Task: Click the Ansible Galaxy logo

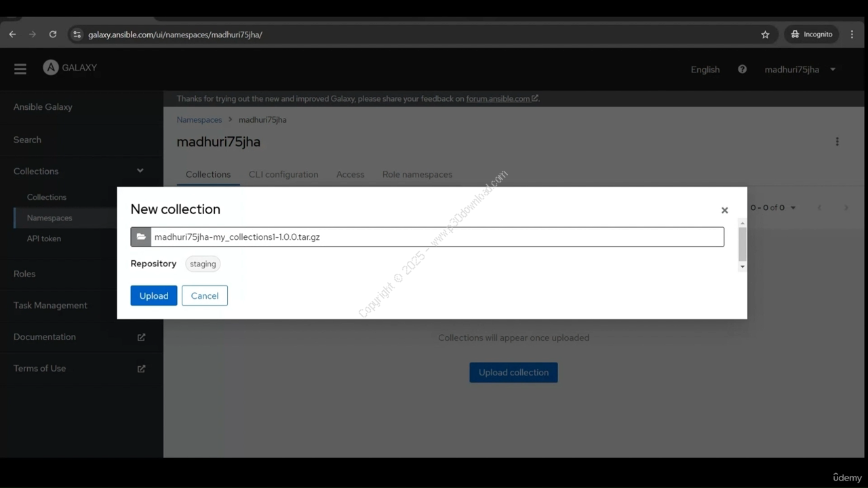Action: click(70, 68)
